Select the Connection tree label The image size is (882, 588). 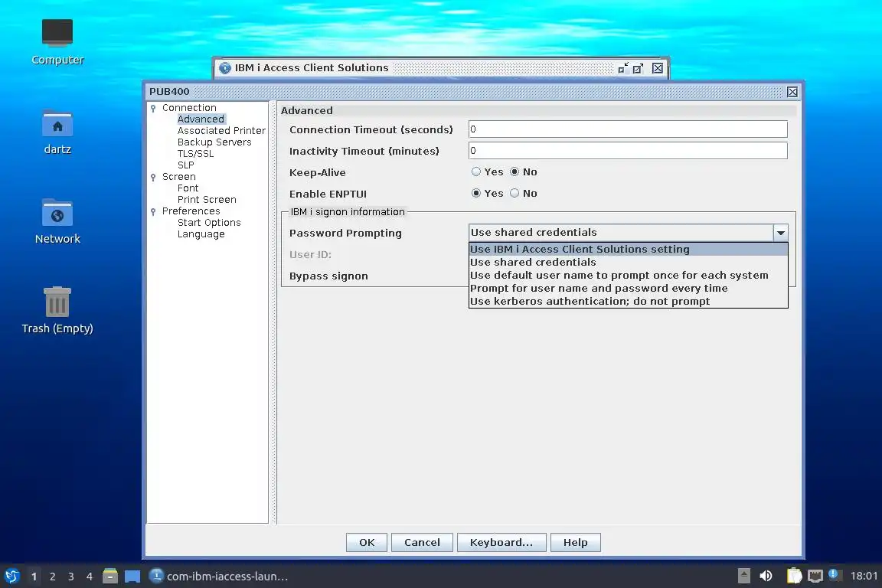[x=189, y=108]
